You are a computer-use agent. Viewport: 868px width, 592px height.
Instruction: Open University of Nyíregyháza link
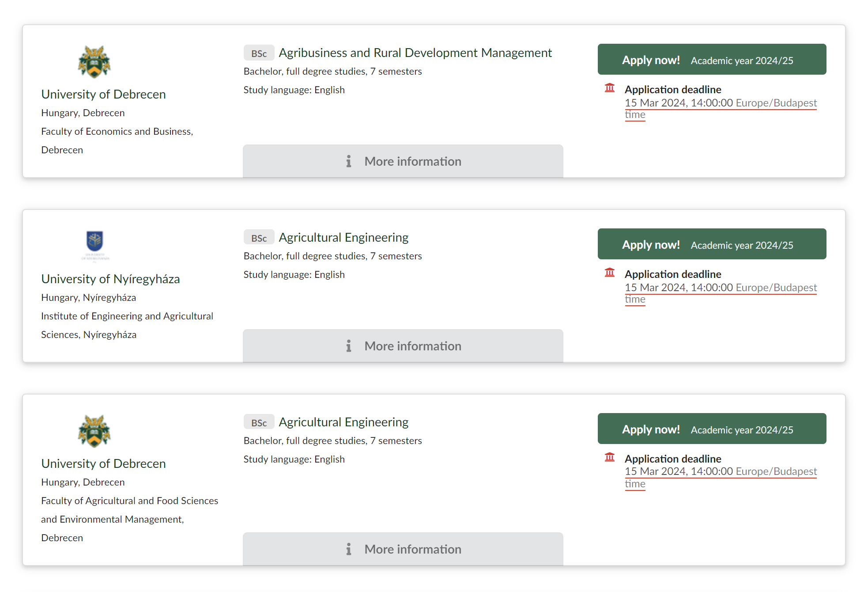[x=110, y=279]
